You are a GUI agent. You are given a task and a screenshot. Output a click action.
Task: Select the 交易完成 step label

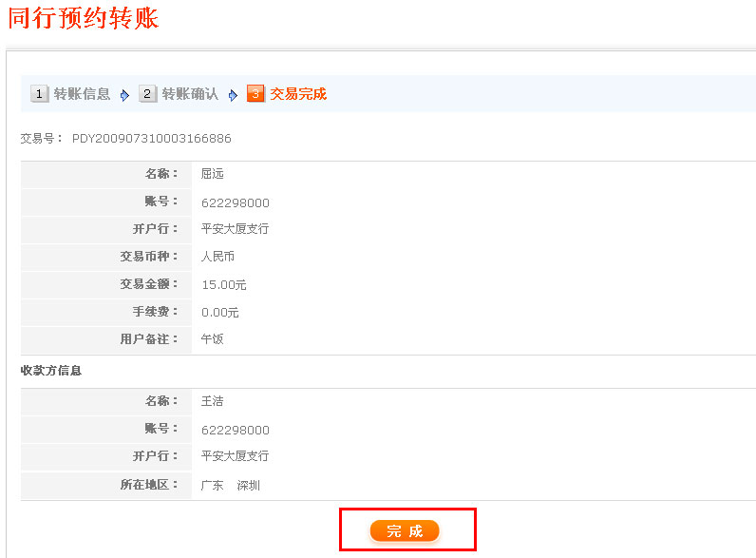pyautogui.click(x=298, y=94)
